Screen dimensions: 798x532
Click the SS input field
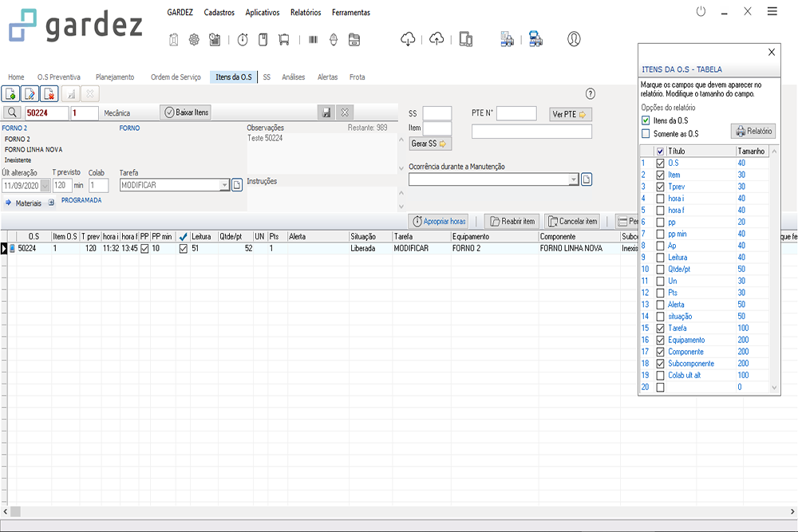click(x=437, y=113)
